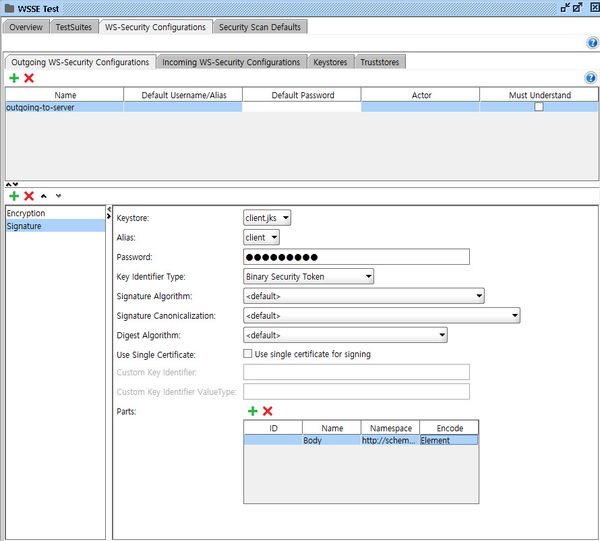Viewport: 600px width, 541px height.
Task: Open Signature Algorithm dropdown
Action: coord(364,296)
